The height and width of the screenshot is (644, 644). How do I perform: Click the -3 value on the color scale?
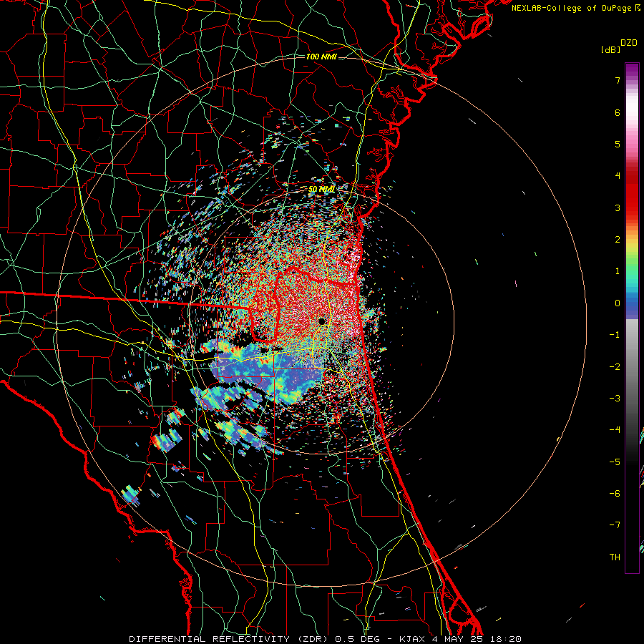point(615,399)
